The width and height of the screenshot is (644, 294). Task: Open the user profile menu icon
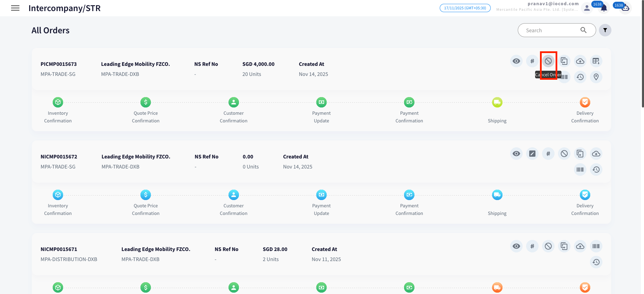[x=587, y=8]
